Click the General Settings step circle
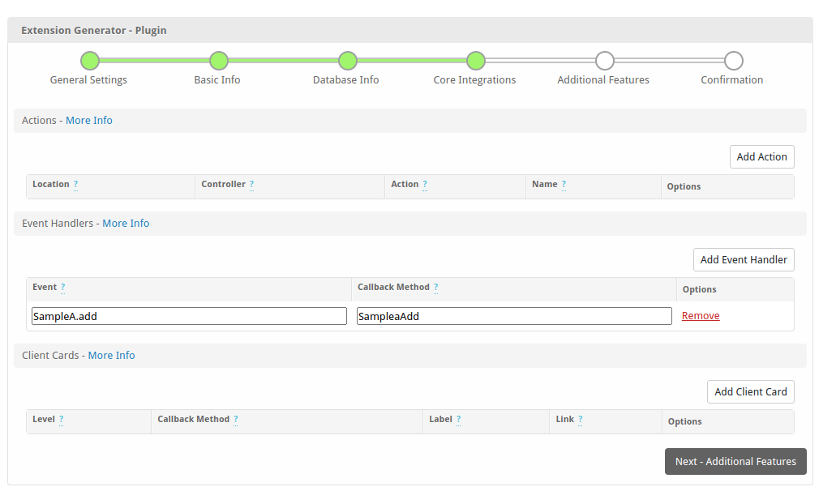Image resolution: width=836 pixels, height=504 pixels. (x=90, y=61)
